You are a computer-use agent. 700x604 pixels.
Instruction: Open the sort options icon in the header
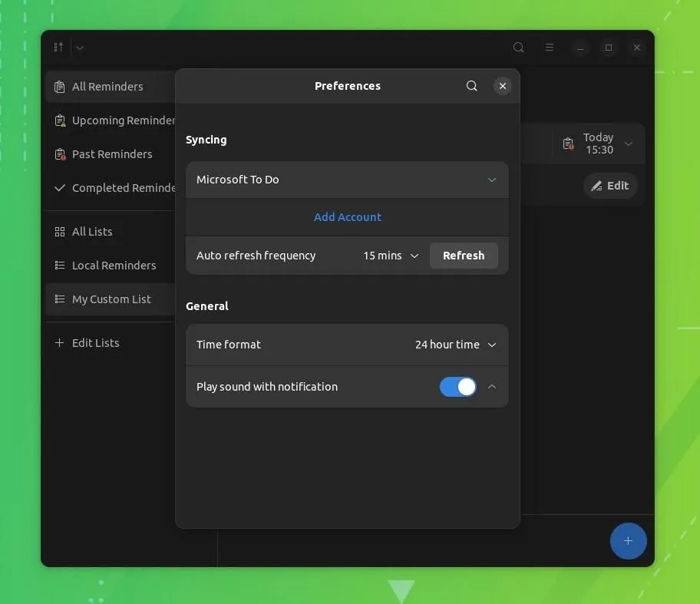click(x=58, y=47)
